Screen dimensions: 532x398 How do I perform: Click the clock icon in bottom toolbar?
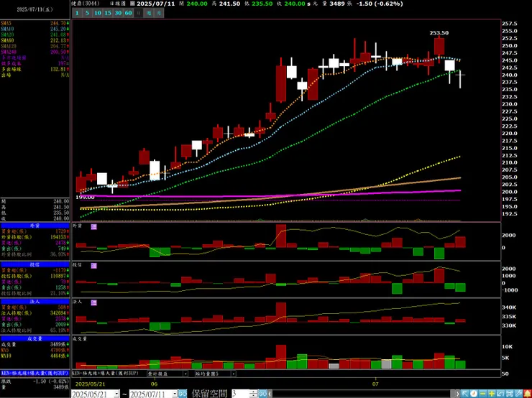[x=474, y=394]
